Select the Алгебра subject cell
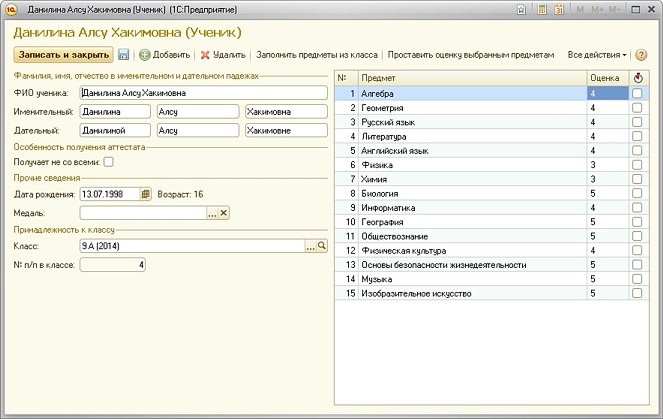 point(473,93)
